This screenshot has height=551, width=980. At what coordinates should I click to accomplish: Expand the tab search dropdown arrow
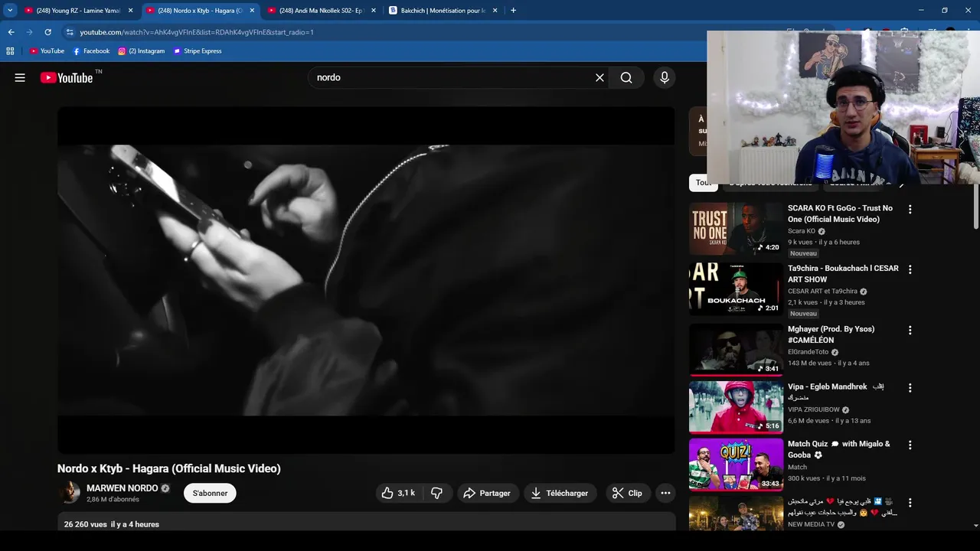[10, 11]
